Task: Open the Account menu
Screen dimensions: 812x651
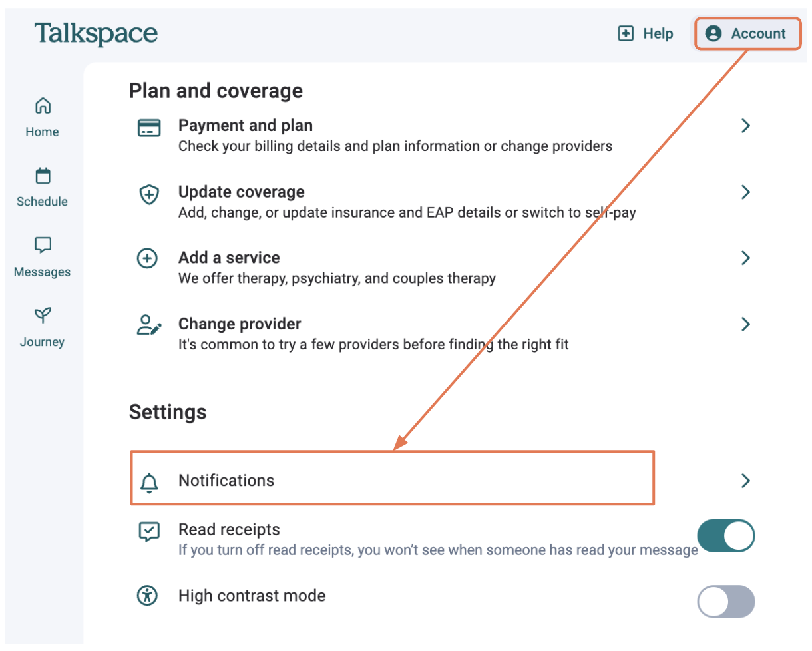Action: (x=747, y=33)
